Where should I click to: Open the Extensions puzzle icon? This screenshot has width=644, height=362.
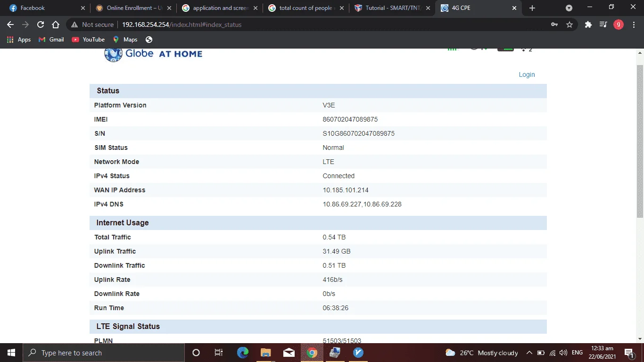click(588, 25)
